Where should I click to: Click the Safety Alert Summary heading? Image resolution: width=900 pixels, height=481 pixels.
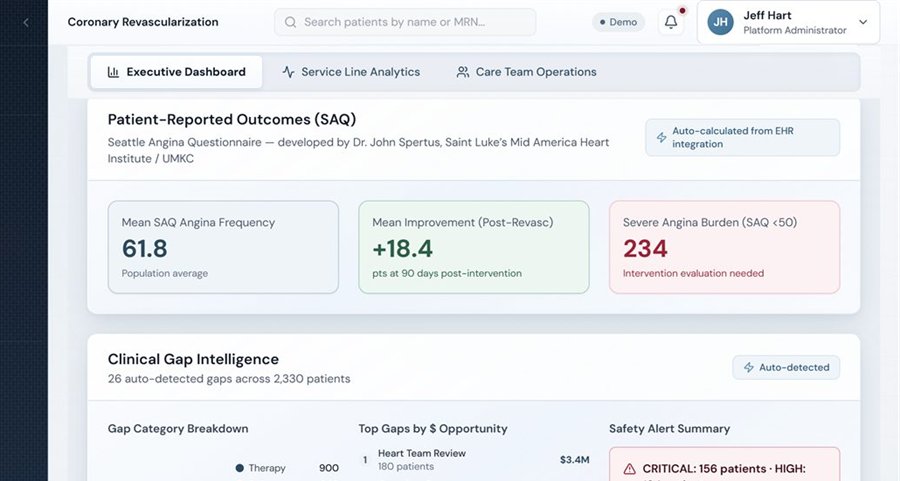(x=669, y=429)
